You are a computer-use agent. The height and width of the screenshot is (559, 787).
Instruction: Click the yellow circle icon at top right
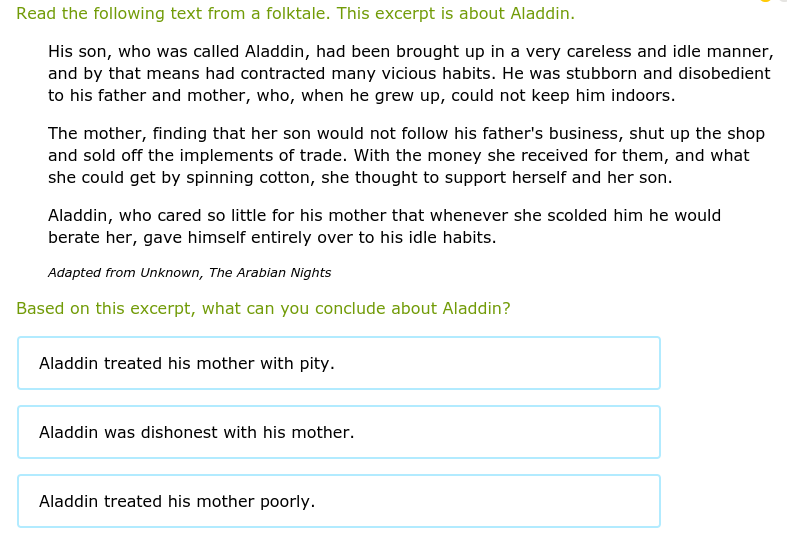(x=765, y=2)
